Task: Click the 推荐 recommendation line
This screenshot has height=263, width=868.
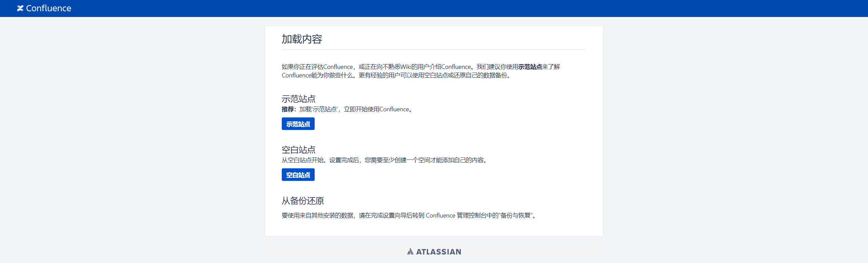Action: pos(348,109)
